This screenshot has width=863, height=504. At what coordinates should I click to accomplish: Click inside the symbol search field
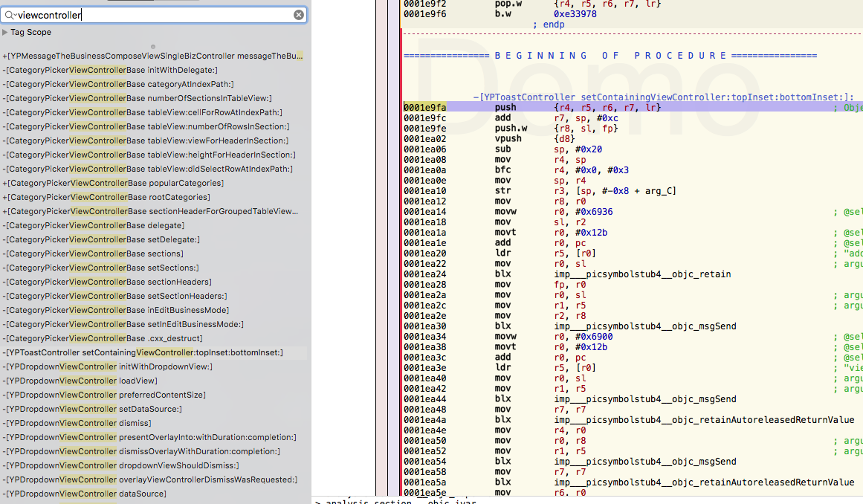154,15
